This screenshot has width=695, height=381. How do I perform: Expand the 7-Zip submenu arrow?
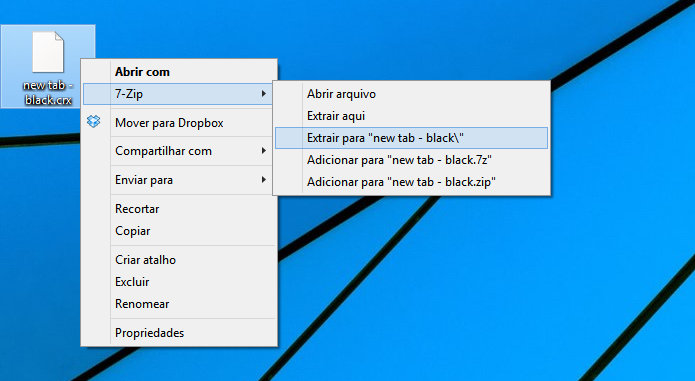[264, 93]
